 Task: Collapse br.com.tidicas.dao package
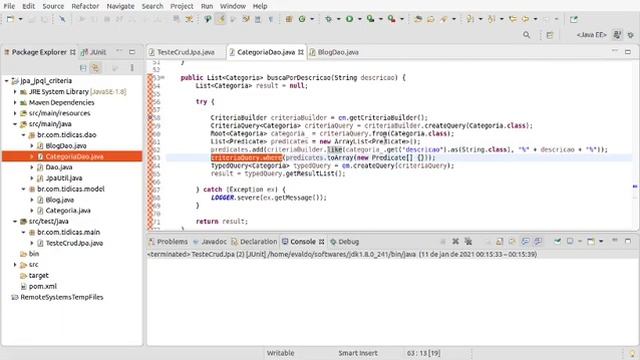[23, 135]
